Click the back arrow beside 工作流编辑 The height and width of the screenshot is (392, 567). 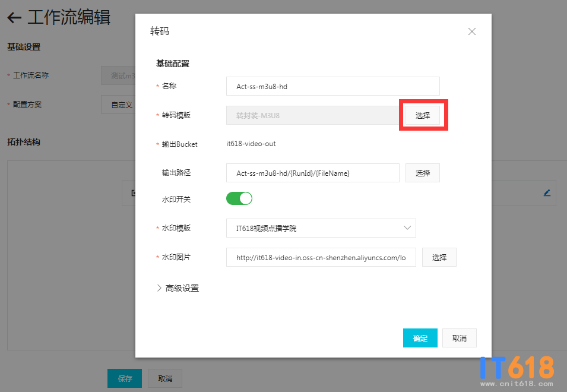tap(14, 17)
